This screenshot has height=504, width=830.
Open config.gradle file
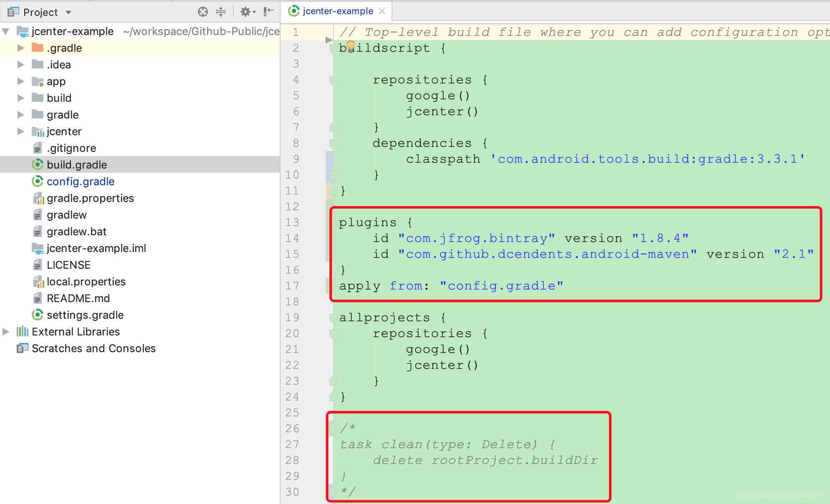coord(81,181)
